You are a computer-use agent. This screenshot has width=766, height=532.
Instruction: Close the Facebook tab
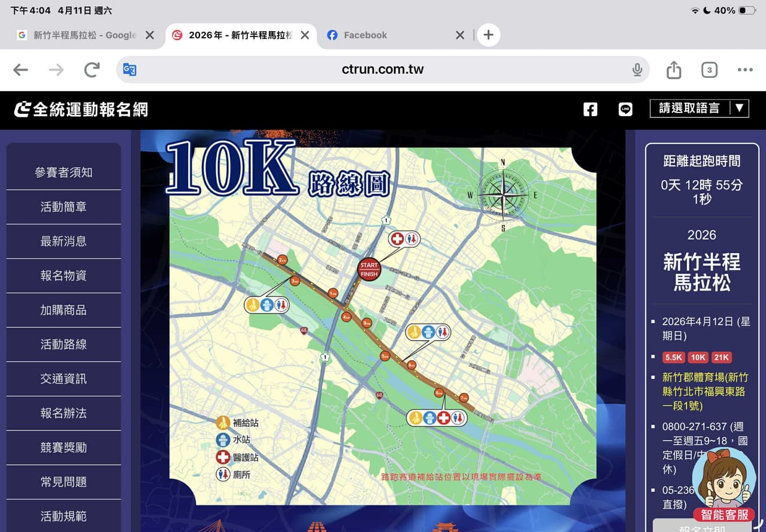[x=460, y=35]
